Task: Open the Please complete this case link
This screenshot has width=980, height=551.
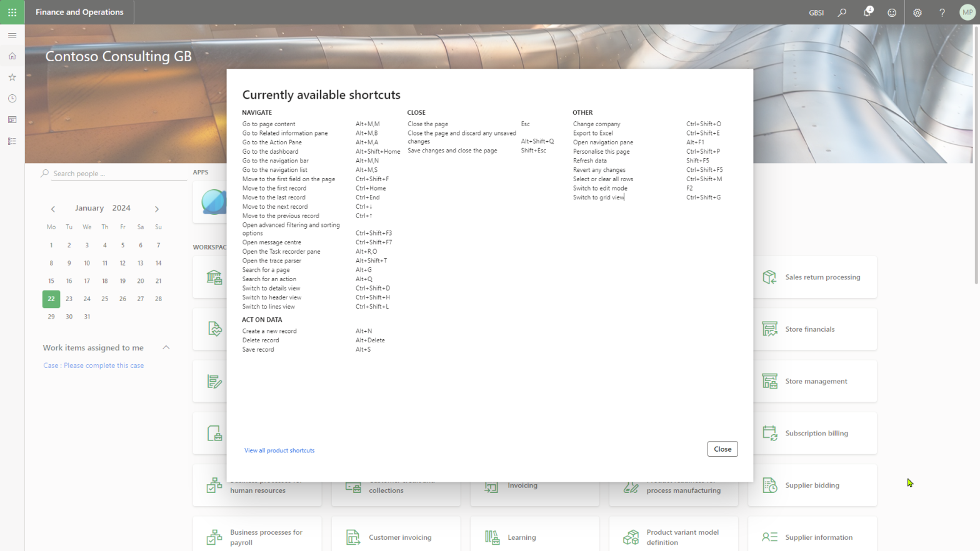Action: click(x=93, y=365)
